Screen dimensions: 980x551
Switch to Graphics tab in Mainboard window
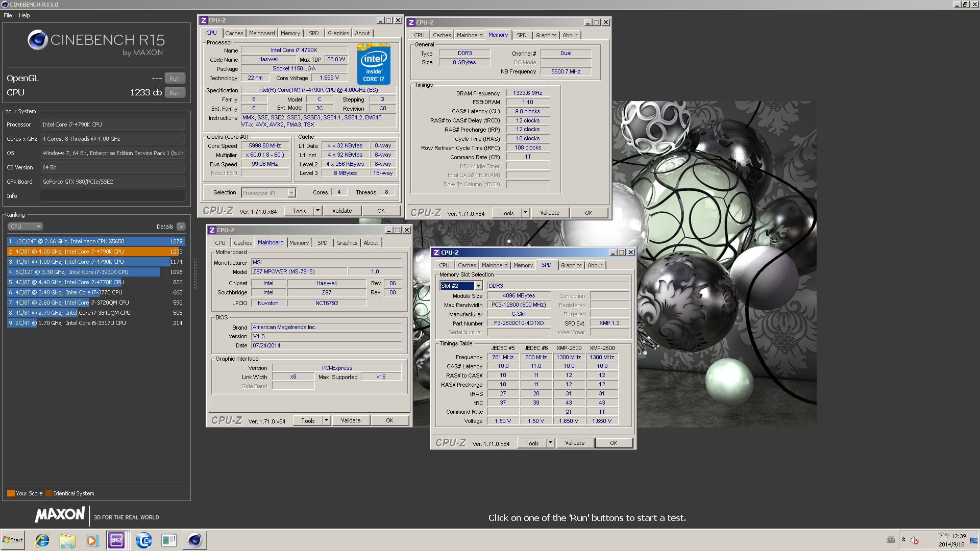[x=347, y=243]
